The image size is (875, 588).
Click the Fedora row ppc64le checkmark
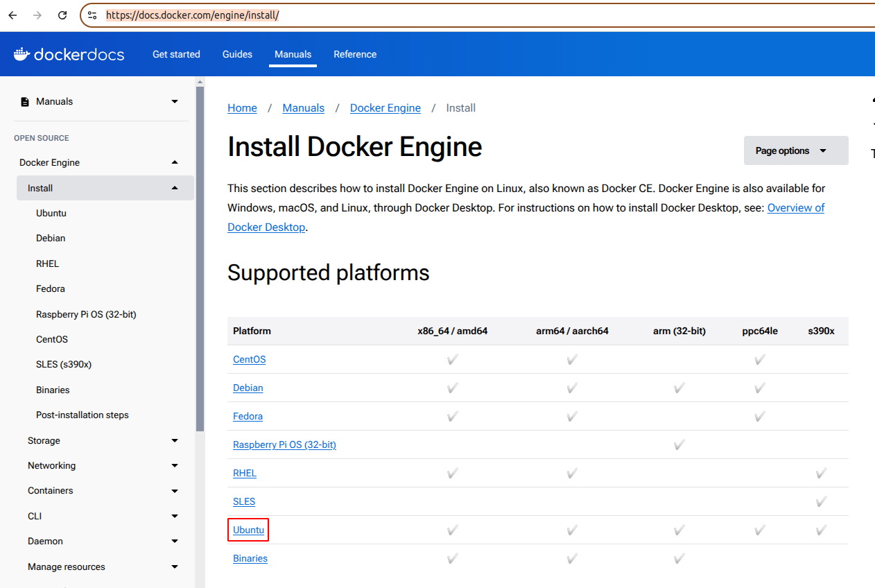click(760, 416)
